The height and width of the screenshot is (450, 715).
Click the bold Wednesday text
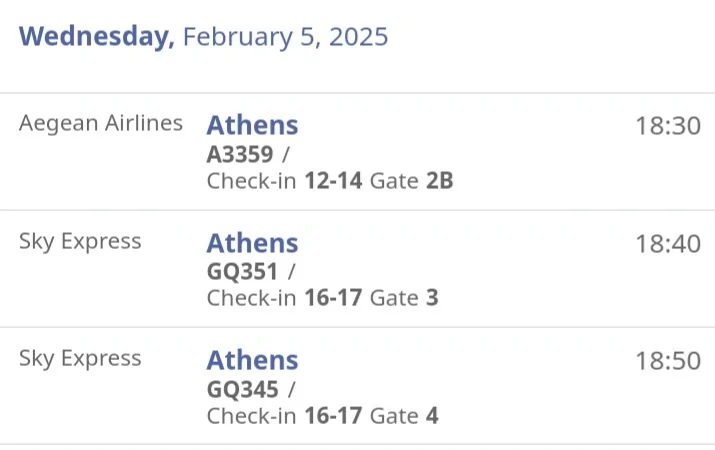coord(97,37)
